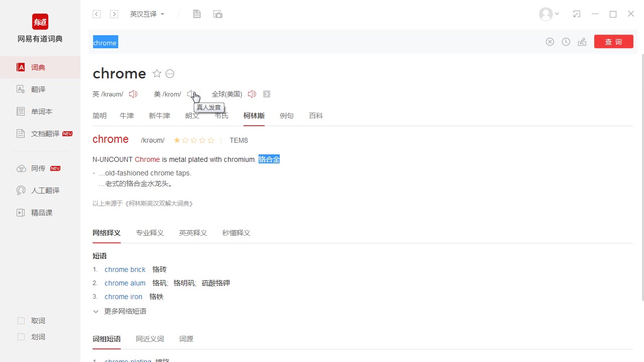644x362 pixels.
Task: Open 词典 in the sidebar
Action: click(40, 67)
